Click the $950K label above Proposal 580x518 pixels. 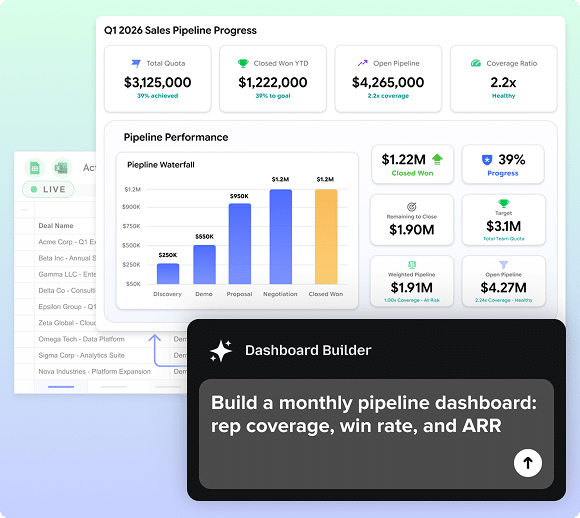239,196
